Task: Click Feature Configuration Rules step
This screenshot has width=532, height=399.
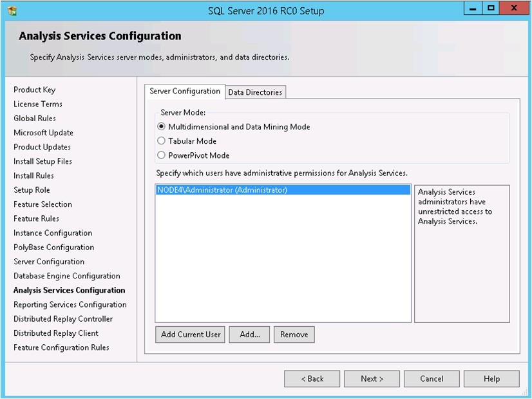Action: pos(61,347)
